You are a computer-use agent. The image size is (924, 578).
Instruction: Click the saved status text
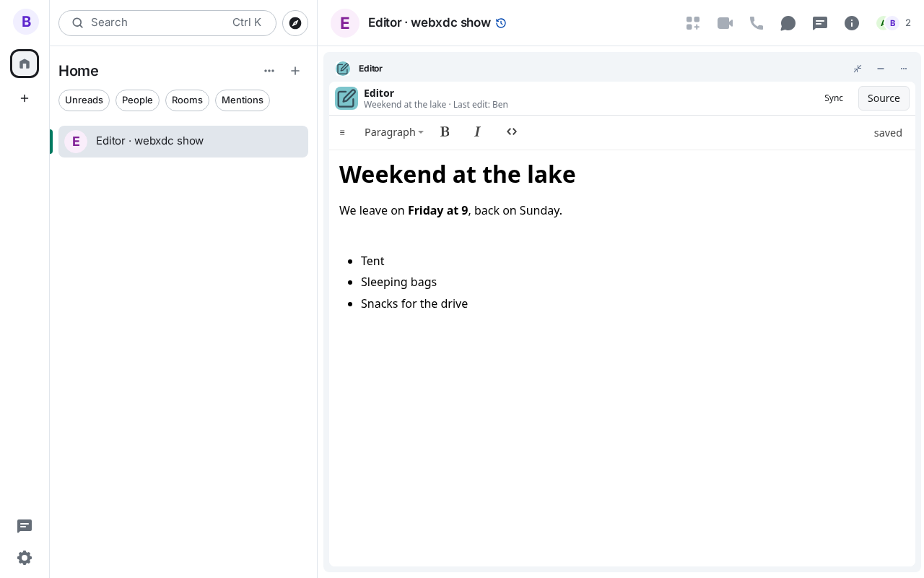pyautogui.click(x=888, y=133)
